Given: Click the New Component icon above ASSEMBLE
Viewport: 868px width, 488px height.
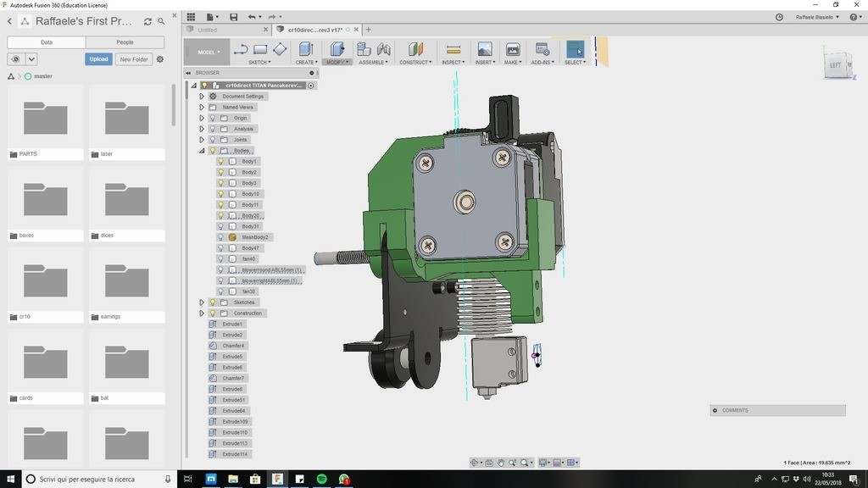Looking at the screenshot, I should (364, 49).
